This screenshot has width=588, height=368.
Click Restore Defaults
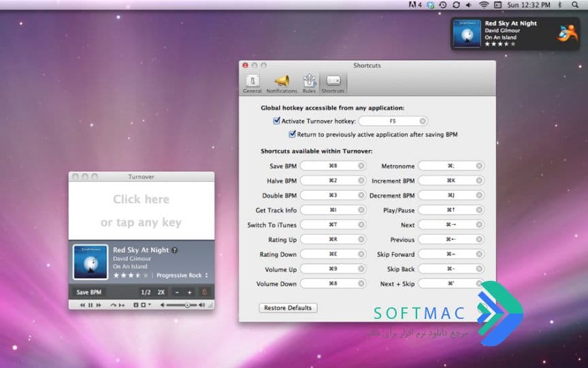tap(288, 308)
